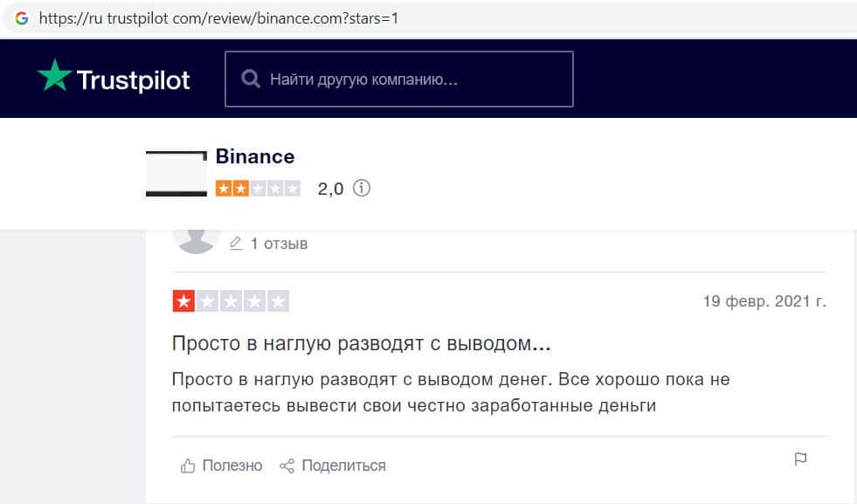Click the red one-star review rating

coord(231,301)
